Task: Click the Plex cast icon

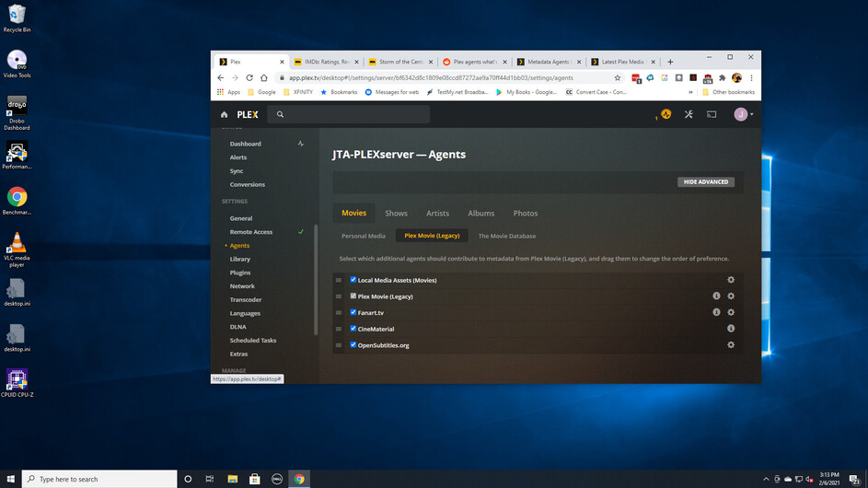Action: point(712,114)
